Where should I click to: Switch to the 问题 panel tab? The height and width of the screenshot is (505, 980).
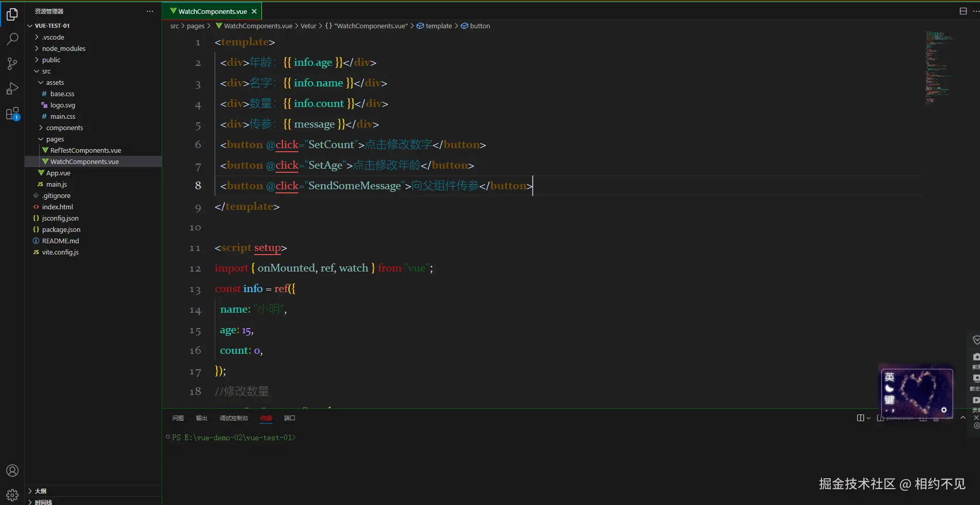178,418
